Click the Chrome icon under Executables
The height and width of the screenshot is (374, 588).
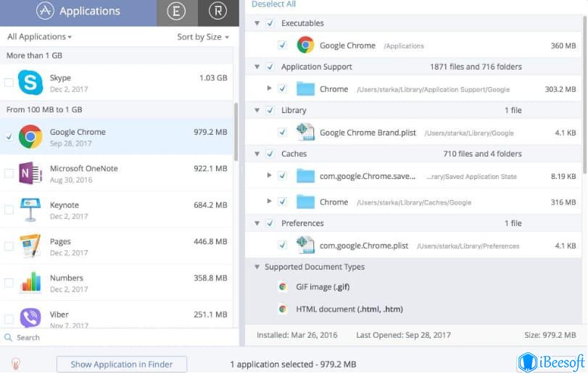(x=305, y=46)
